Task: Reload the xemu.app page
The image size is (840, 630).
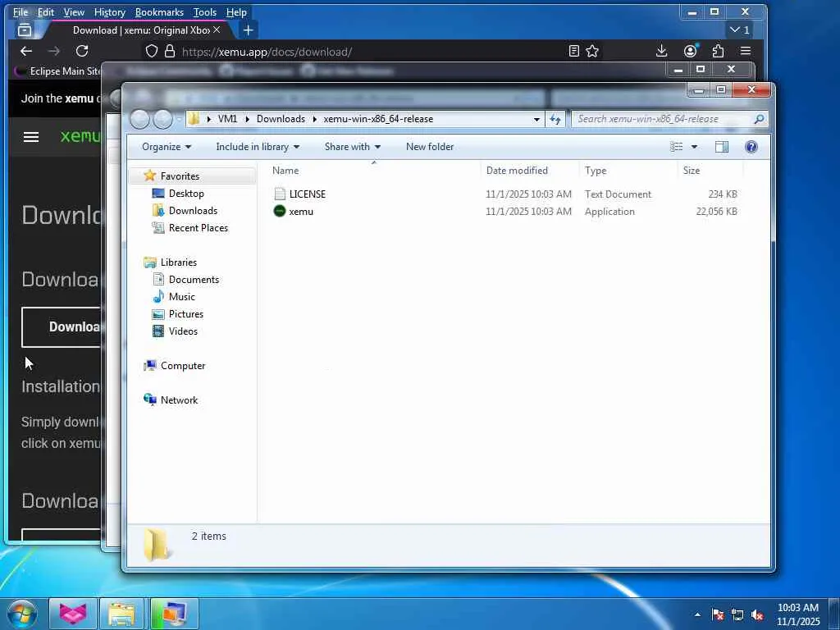Action: pyautogui.click(x=82, y=52)
